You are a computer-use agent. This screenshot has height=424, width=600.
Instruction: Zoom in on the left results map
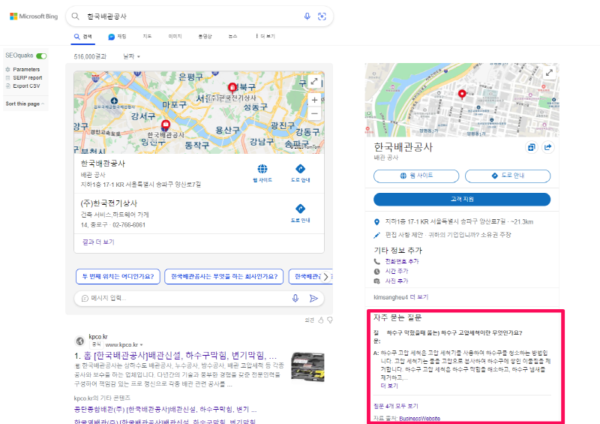(x=314, y=100)
